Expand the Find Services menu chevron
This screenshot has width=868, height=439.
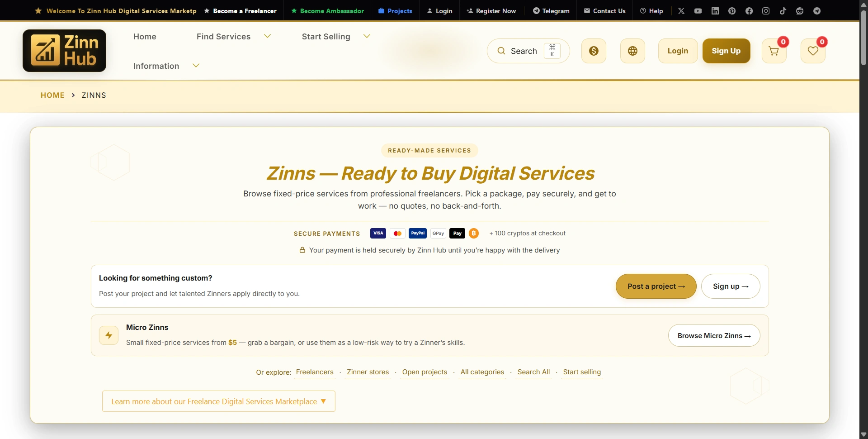click(267, 36)
